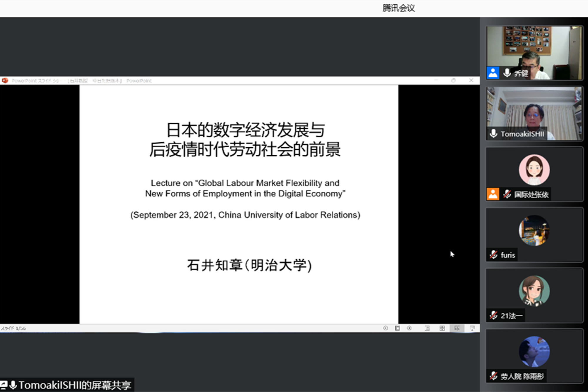Start Slide Show presentation icon

tap(472, 328)
